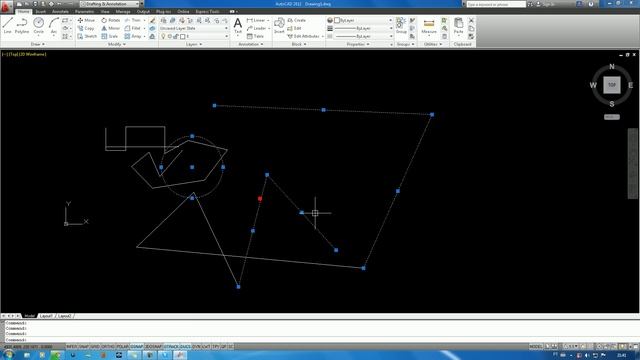This screenshot has height=360, width=640.
Task: Click the MODEL button in status bar
Action: click(x=536, y=347)
